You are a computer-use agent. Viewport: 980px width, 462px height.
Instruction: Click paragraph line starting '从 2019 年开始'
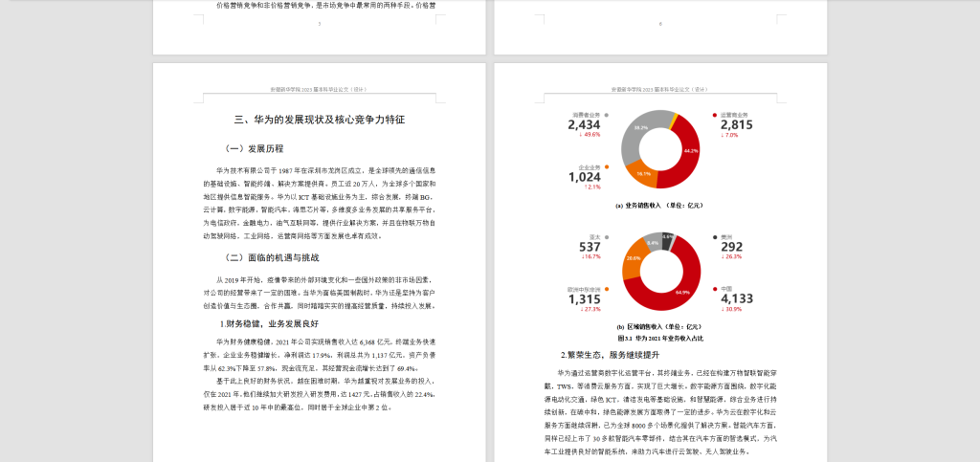coord(324,279)
